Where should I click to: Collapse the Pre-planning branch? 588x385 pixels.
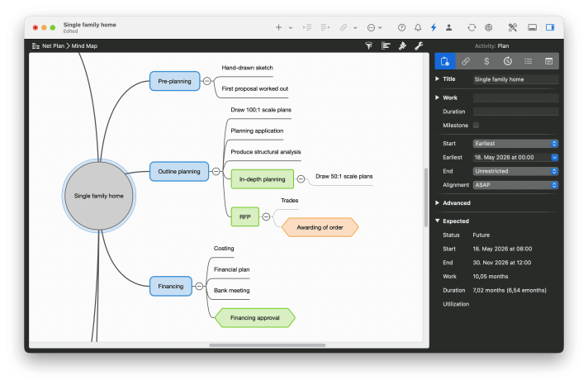point(207,81)
